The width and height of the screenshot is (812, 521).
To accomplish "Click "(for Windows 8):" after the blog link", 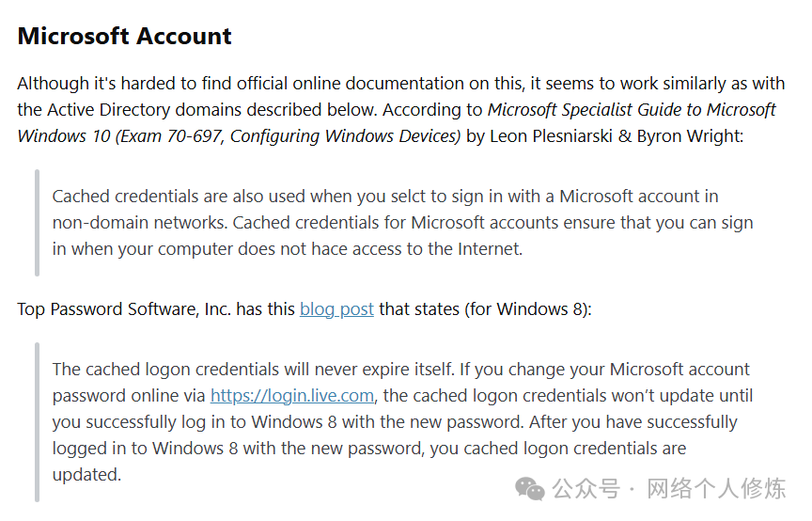I will click(527, 309).
